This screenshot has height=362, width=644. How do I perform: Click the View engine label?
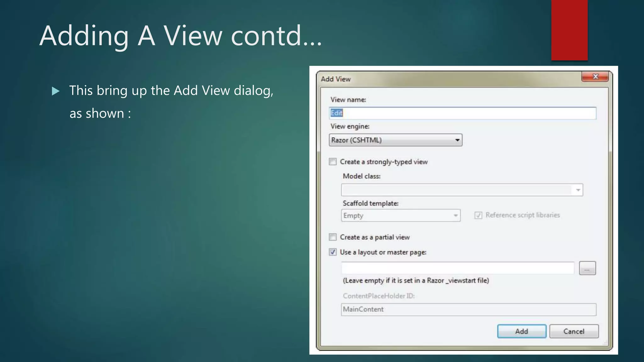pyautogui.click(x=350, y=126)
